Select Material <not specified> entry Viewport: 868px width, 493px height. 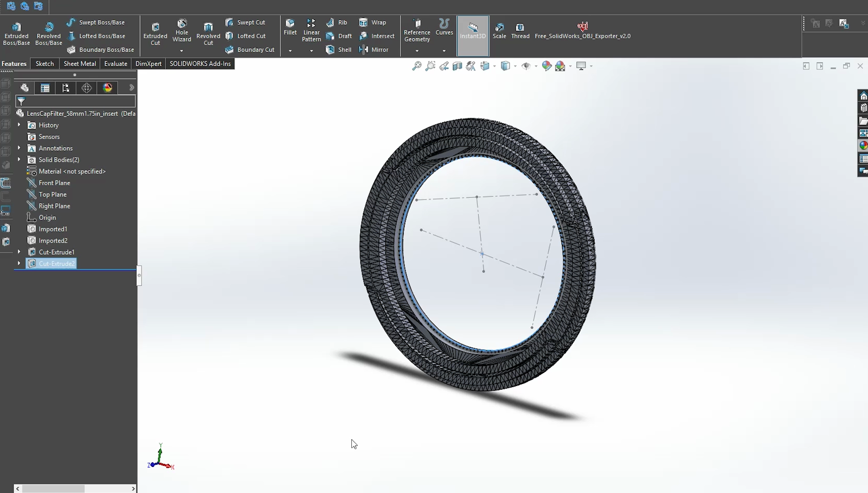point(66,171)
